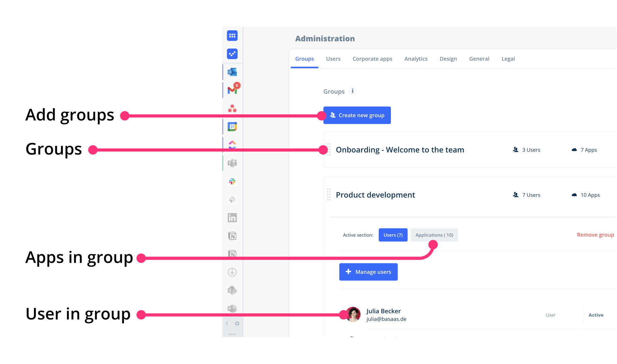This screenshot has height=364, width=617.
Task: Click the circled download arrow icon in sidebar
Action: (x=232, y=272)
